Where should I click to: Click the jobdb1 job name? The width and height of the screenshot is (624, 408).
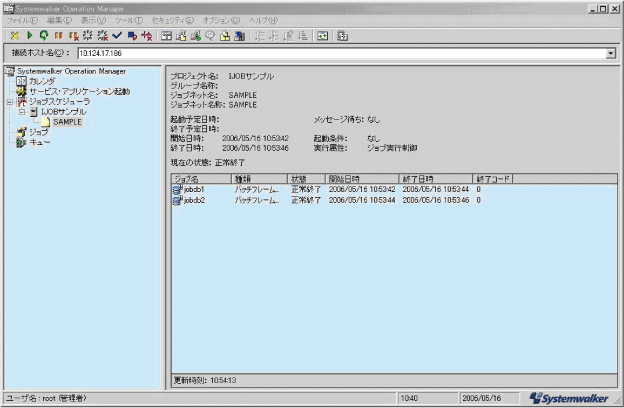coord(194,189)
